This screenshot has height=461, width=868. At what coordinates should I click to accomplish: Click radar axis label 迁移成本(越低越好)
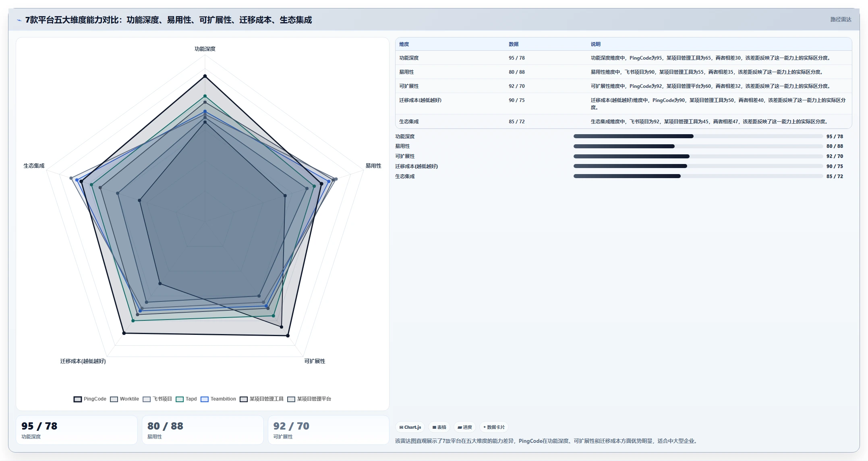83,361
